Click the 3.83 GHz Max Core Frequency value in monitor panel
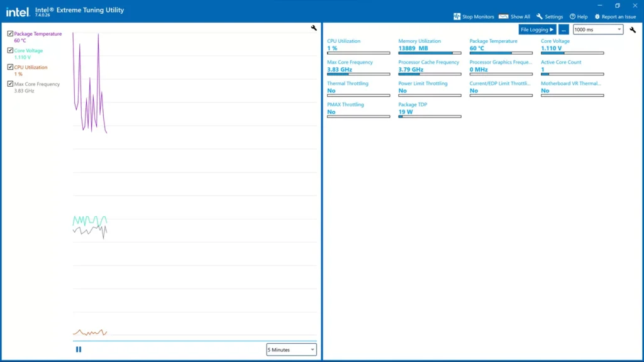644x362 pixels. click(340, 69)
